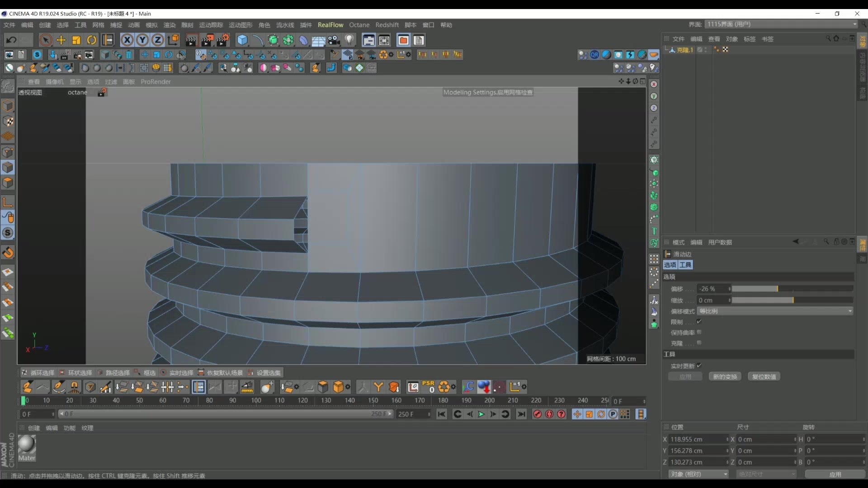Enable the 克隆 checkbox in tool options
This screenshot has height=488, width=868.
pyautogui.click(x=699, y=343)
